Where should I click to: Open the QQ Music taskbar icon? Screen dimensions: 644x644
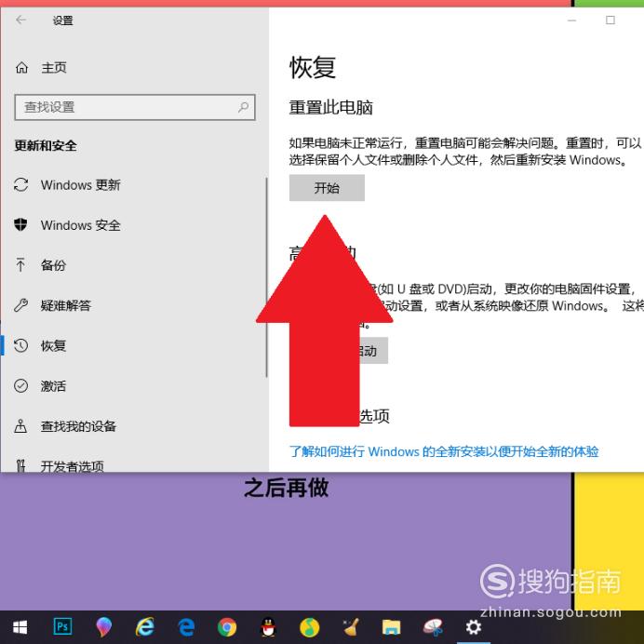(x=310, y=627)
